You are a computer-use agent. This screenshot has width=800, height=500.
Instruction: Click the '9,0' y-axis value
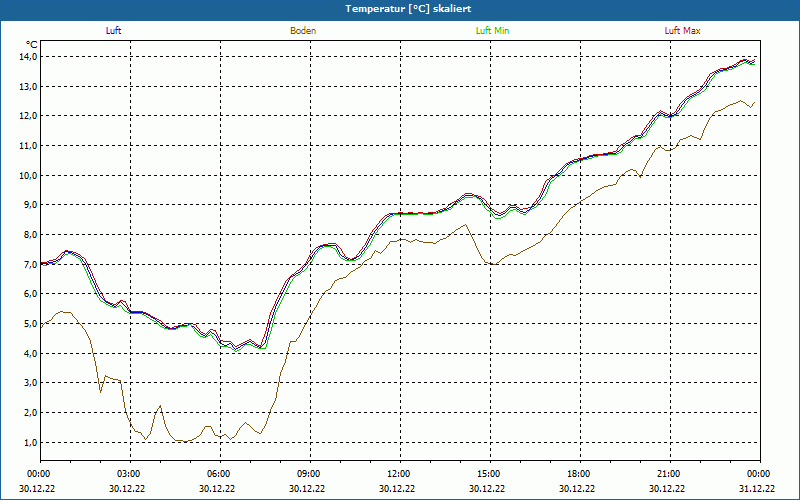point(31,205)
